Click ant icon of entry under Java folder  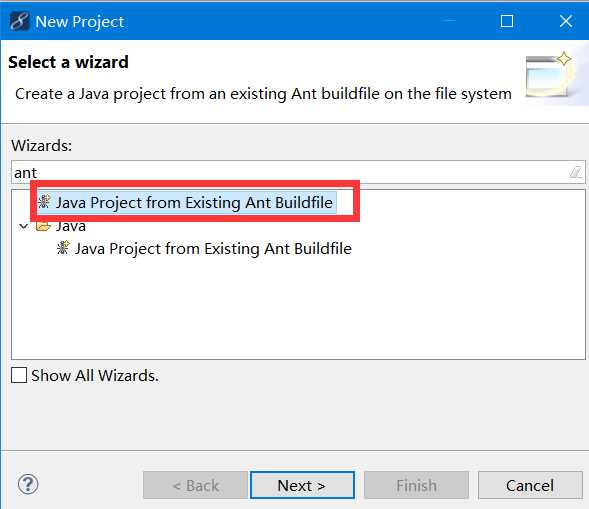(63, 248)
